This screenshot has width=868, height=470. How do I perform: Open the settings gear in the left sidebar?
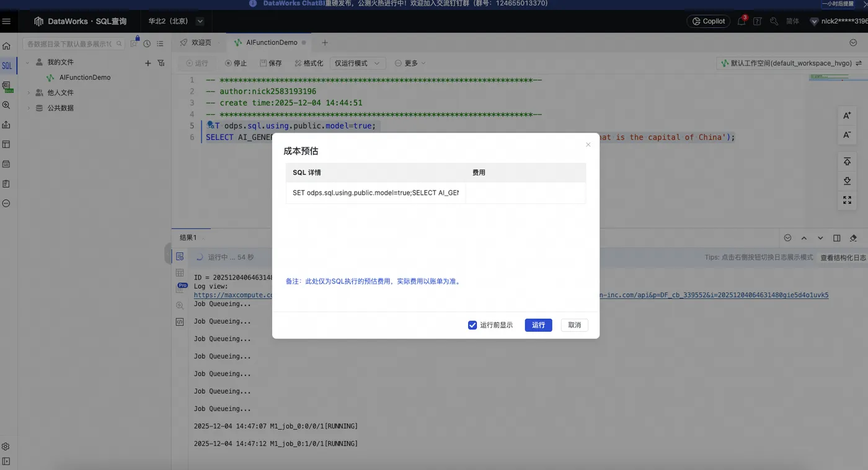tap(6, 446)
